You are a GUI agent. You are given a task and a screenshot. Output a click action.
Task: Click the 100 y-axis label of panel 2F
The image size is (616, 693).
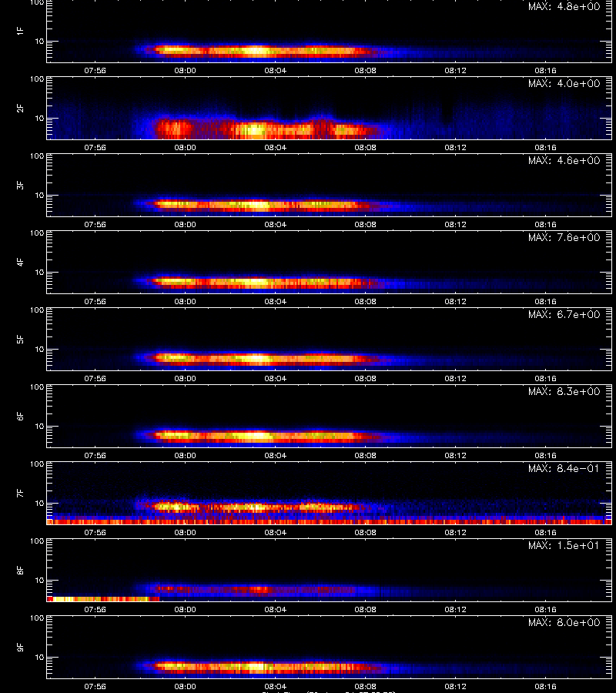point(37,79)
